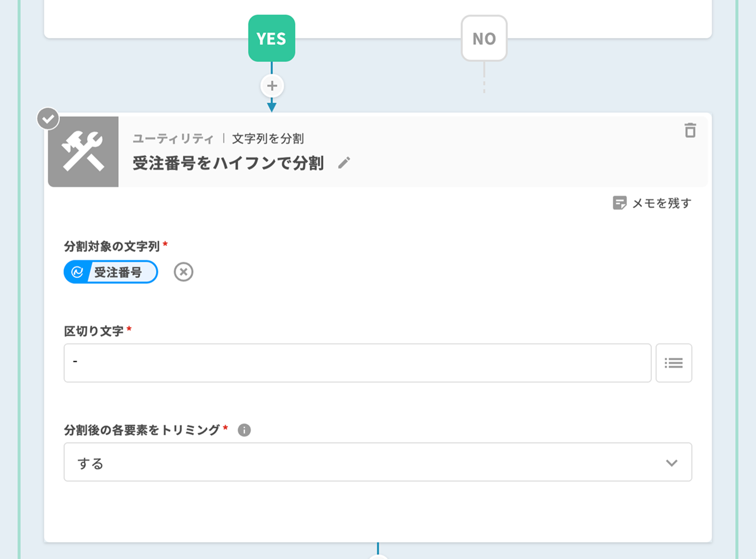This screenshot has width=756, height=559.
Task: Click the swirl icon inside 受注番号 pill
Action: [x=77, y=272]
